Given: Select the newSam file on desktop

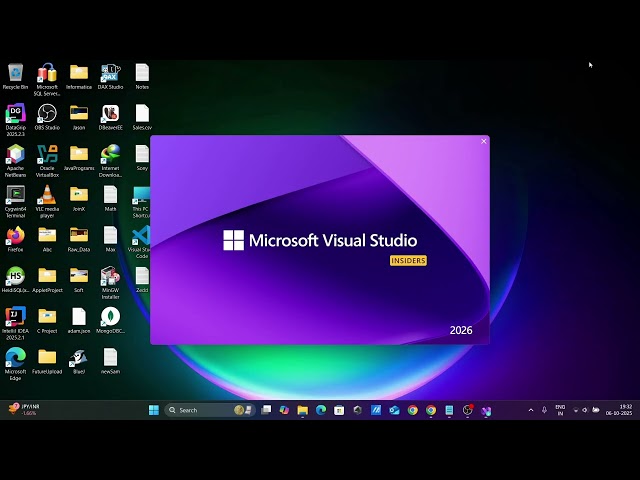Looking at the screenshot, I should 110,361.
